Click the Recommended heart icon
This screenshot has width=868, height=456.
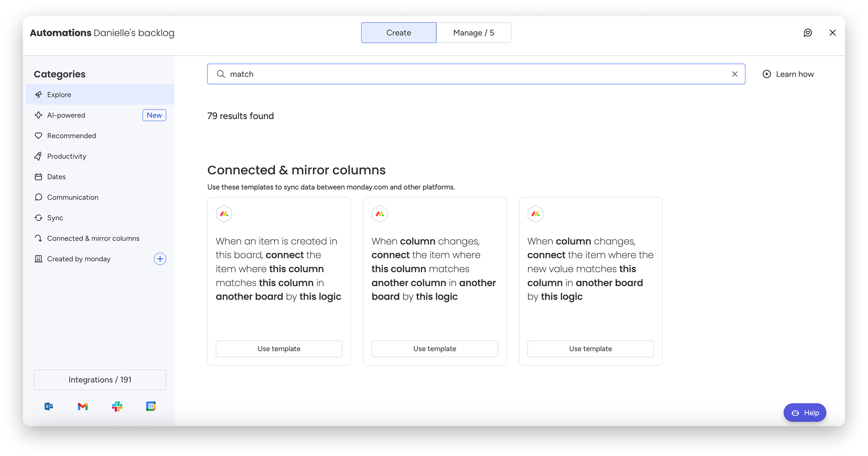39,136
